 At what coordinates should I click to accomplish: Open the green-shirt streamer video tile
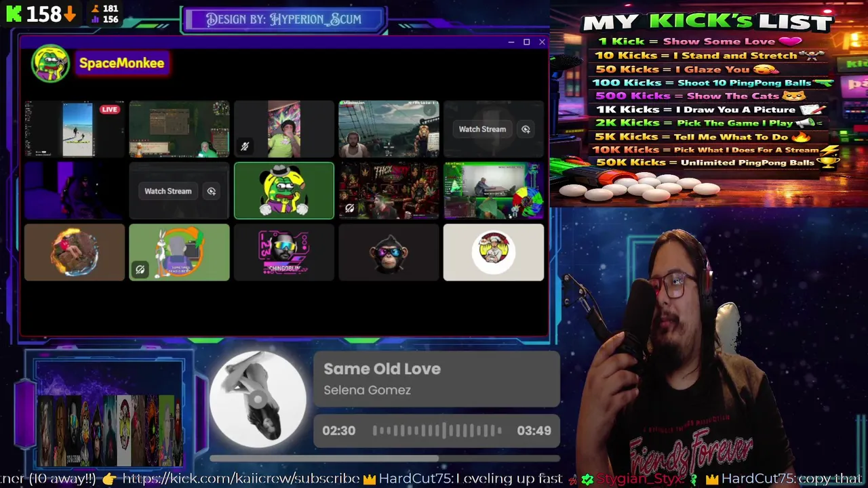[x=284, y=129]
